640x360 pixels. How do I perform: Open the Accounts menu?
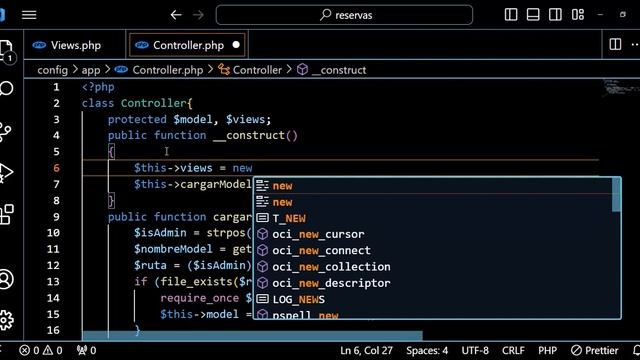[7, 280]
